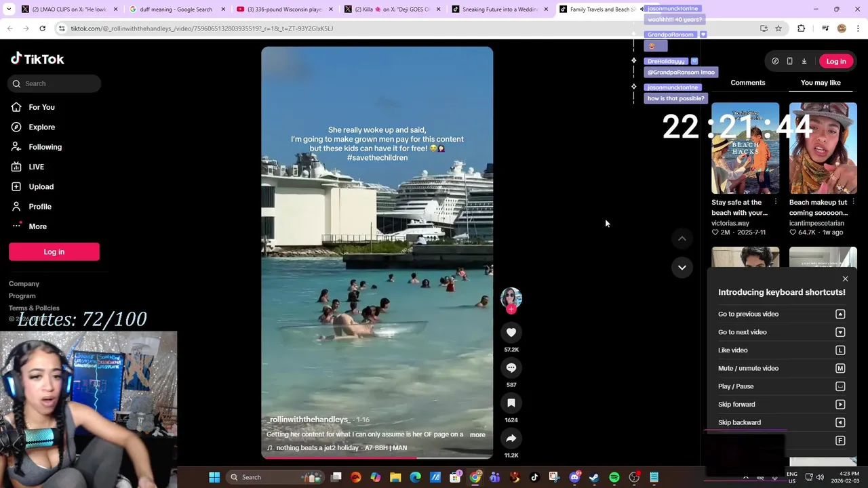Open Spotify from the taskbar
The height and width of the screenshot is (488, 868).
[x=614, y=477]
